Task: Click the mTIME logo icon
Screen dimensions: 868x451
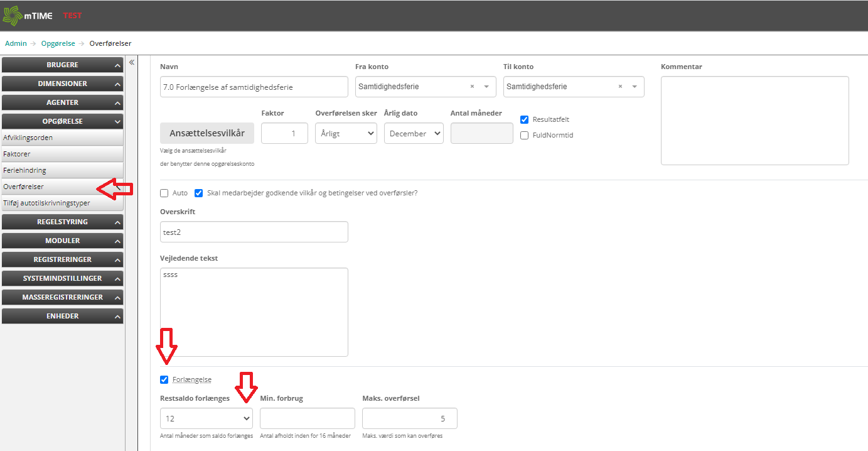Action: point(13,16)
